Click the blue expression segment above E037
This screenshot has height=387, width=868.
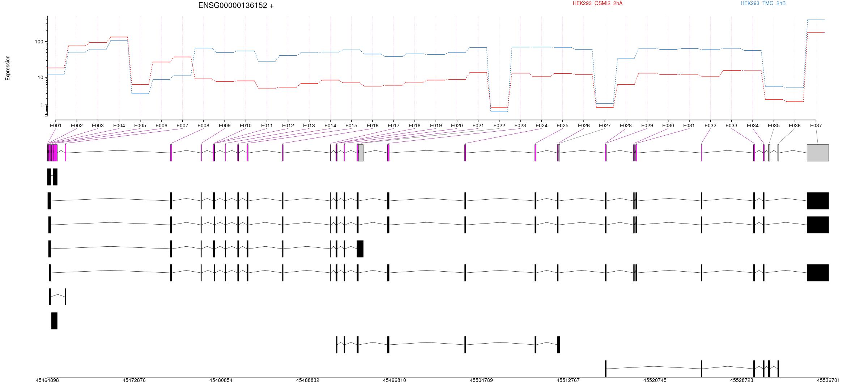pos(816,20)
